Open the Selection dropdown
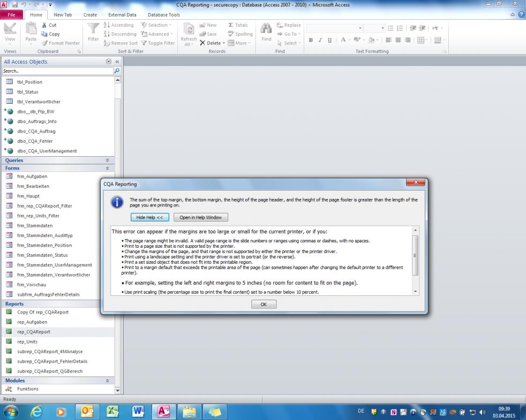This screenshot has width=526, height=420. point(156,25)
